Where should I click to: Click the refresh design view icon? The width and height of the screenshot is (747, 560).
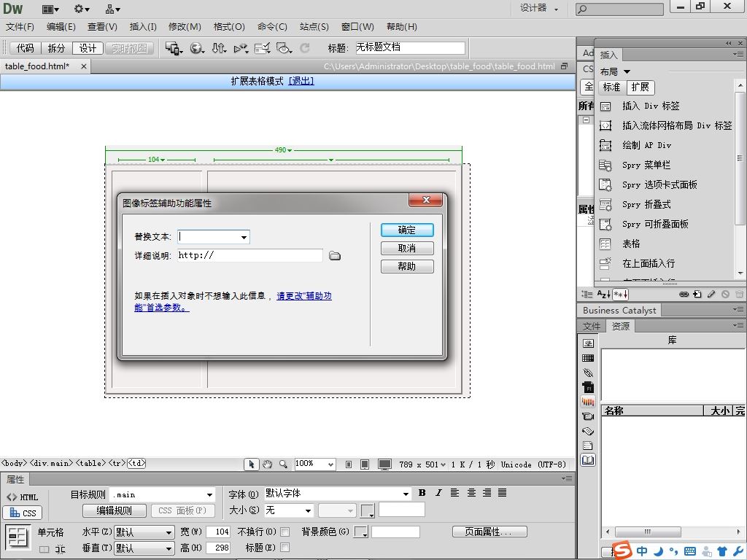305,48
